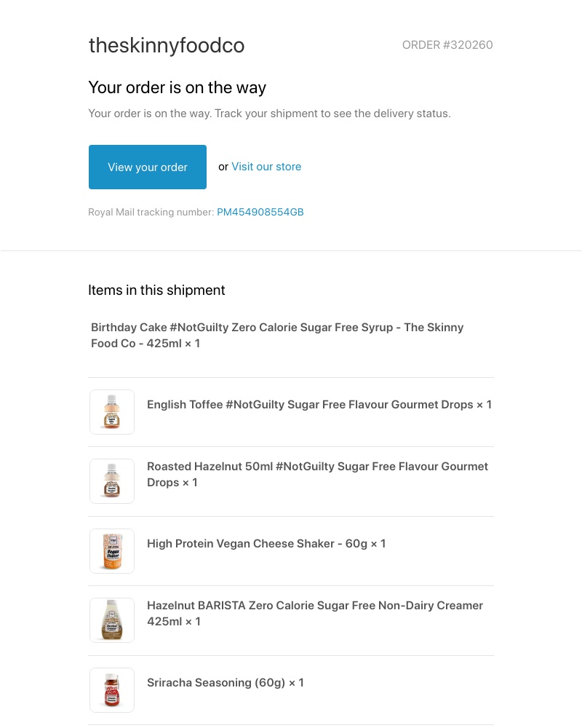Open the English Toffee Gourmet Drops thumbnail

111,411
